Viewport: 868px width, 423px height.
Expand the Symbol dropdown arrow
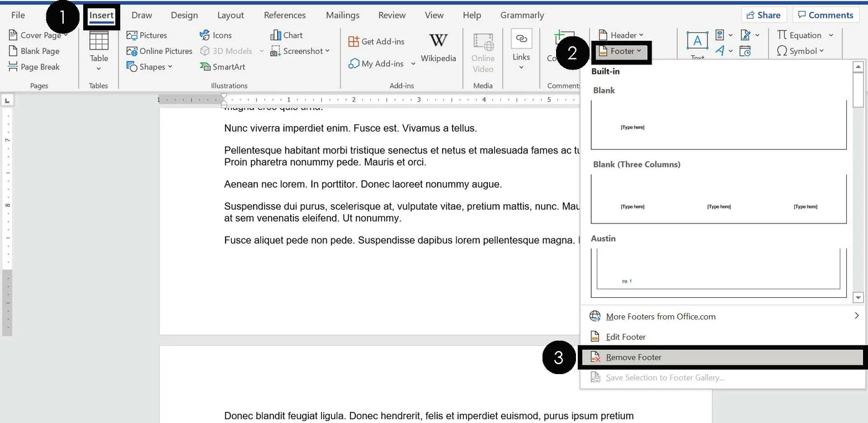click(x=822, y=51)
